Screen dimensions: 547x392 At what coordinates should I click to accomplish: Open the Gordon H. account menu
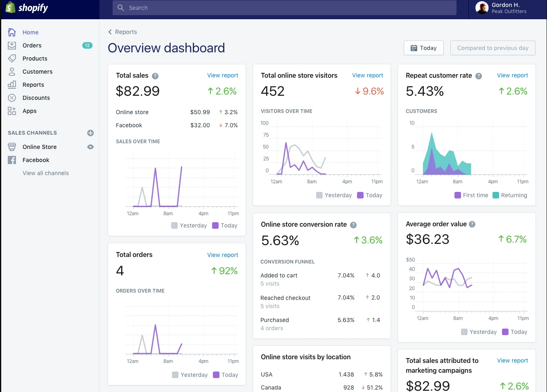pyautogui.click(x=502, y=7)
